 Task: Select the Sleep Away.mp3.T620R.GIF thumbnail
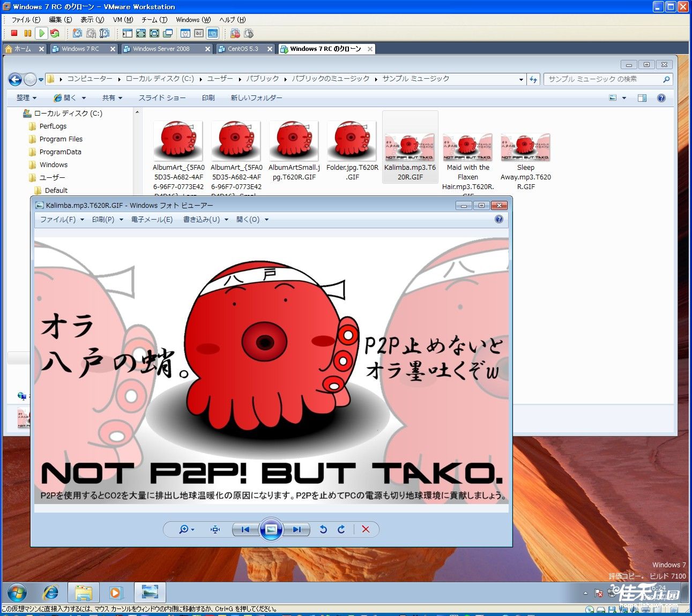coord(525,148)
